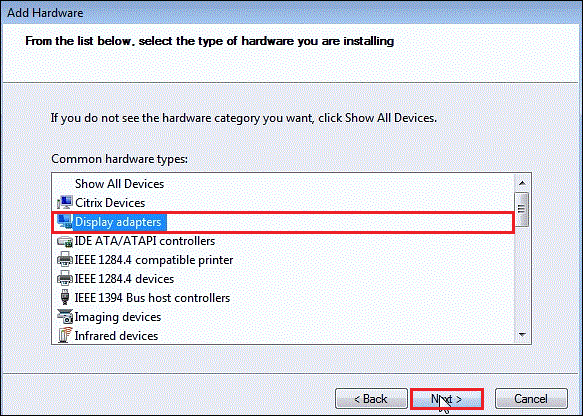Select Imaging devices list entry
Screen dimensions: 583x416
click(118, 317)
